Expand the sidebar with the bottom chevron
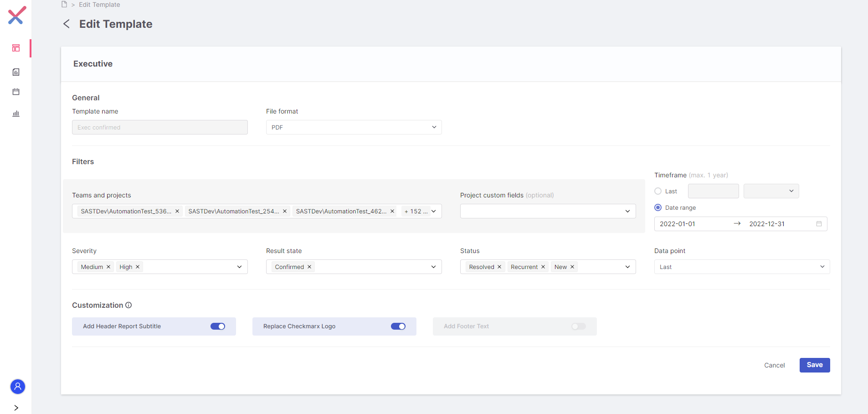 pyautogui.click(x=16, y=408)
